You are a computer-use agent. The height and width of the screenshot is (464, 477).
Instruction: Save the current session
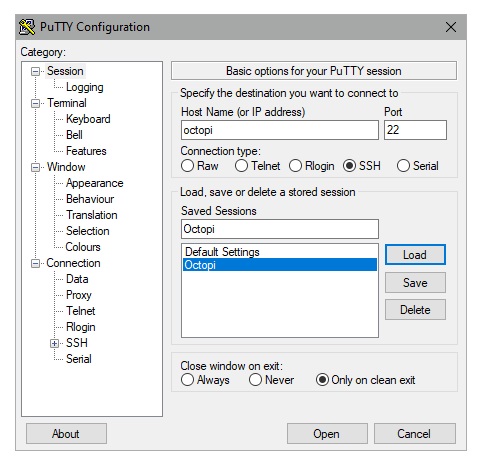415,283
